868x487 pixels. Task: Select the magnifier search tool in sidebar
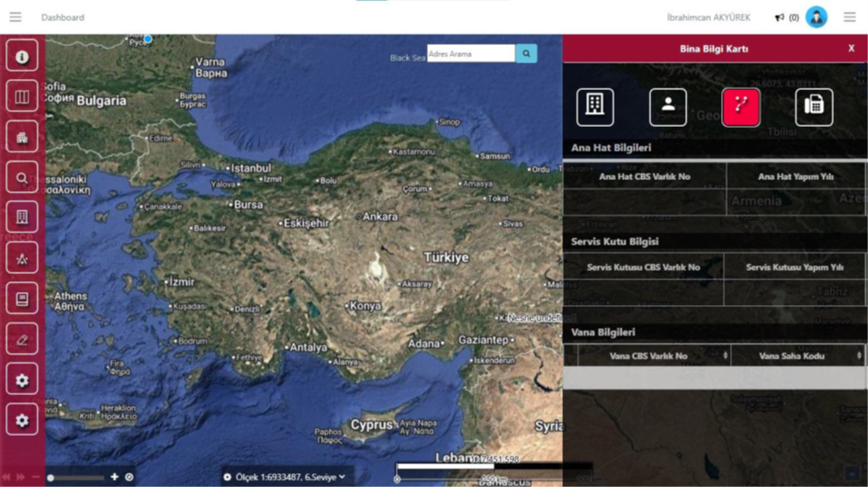pyautogui.click(x=22, y=177)
